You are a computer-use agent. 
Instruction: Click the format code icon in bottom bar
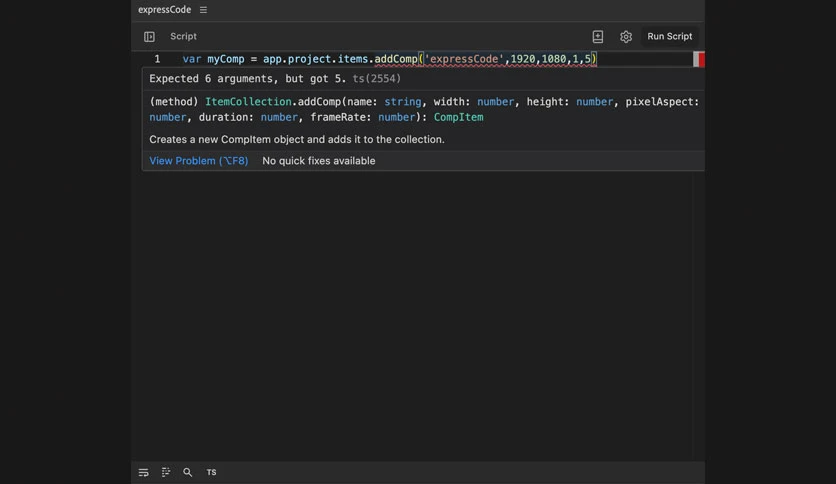(166, 472)
